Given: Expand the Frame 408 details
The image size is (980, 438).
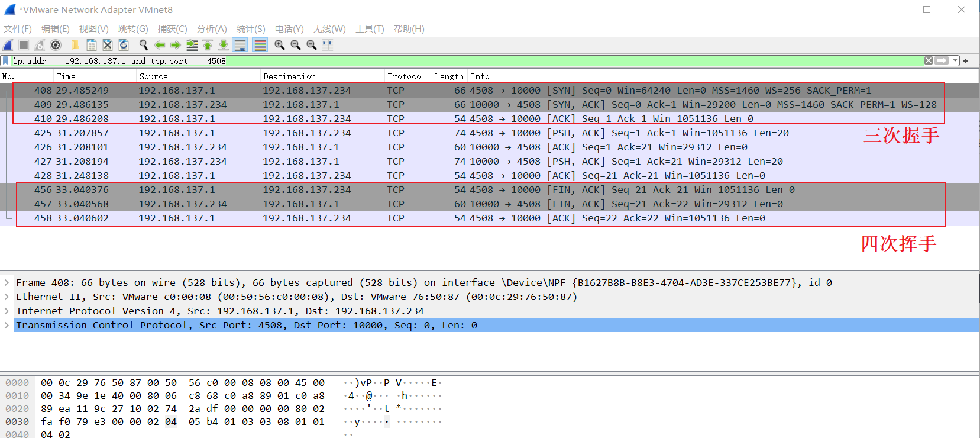Looking at the screenshot, I should click(7, 283).
